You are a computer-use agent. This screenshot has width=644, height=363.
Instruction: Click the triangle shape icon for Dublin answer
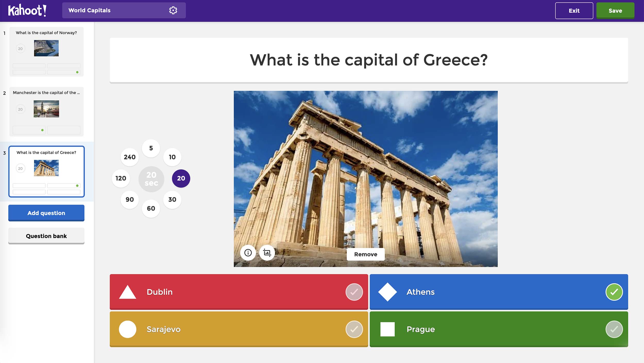[126, 292]
